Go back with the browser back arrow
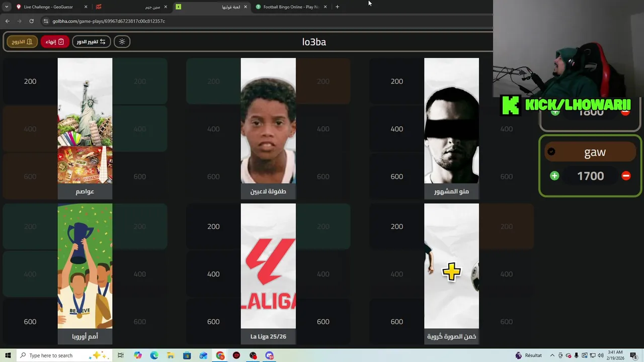This screenshot has width=644, height=362. pos(7,21)
